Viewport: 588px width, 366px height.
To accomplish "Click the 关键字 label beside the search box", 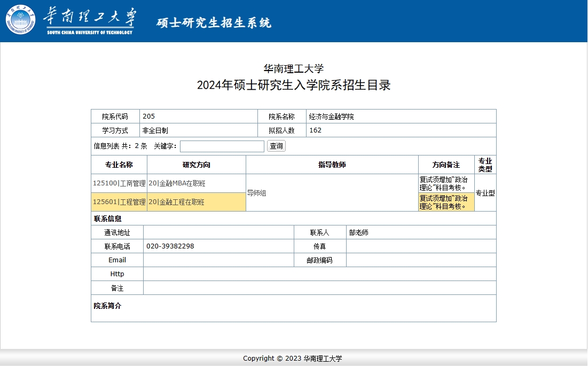I will (x=165, y=146).
